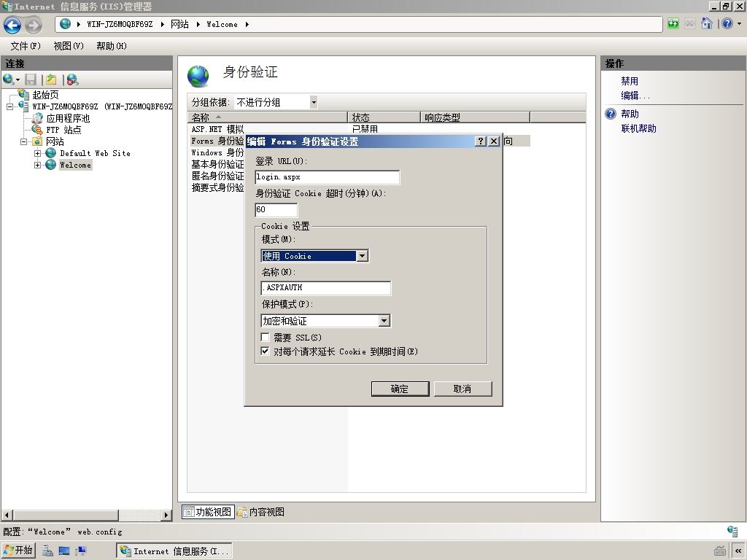
Task: Click the 确定 button
Action: coord(400,389)
